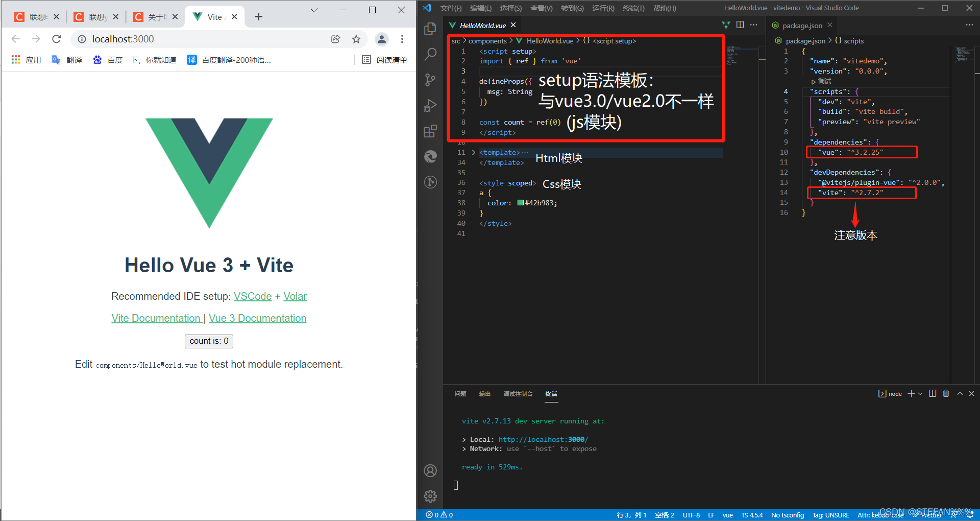The image size is (980, 521).
Task: Open the script setup breadcrumb dropdown
Action: (609, 41)
